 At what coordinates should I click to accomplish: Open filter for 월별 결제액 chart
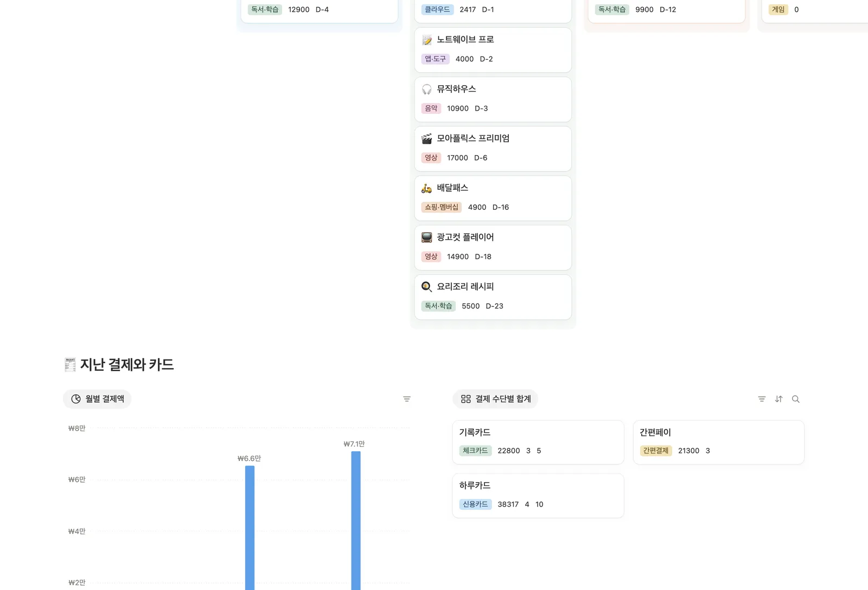(x=407, y=399)
